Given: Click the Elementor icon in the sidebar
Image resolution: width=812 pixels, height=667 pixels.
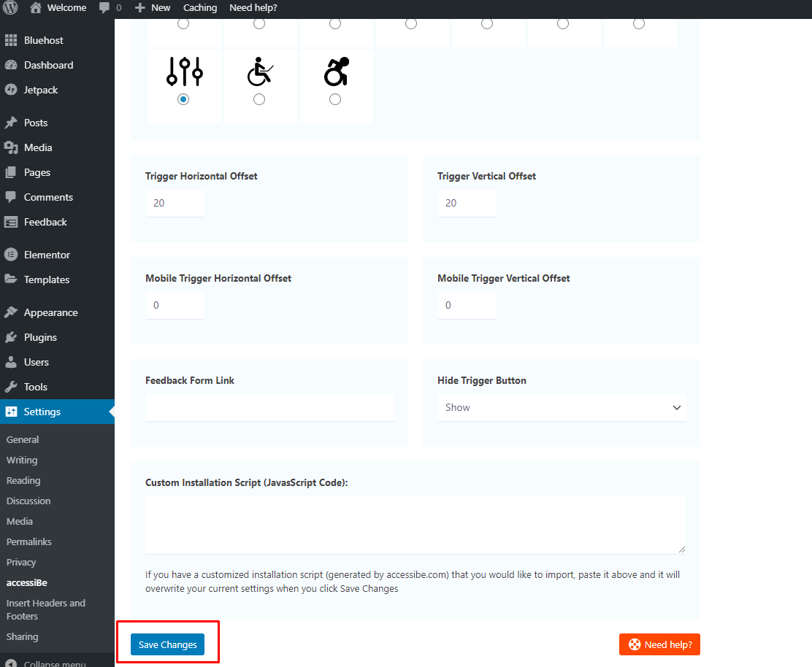Looking at the screenshot, I should click(x=11, y=255).
